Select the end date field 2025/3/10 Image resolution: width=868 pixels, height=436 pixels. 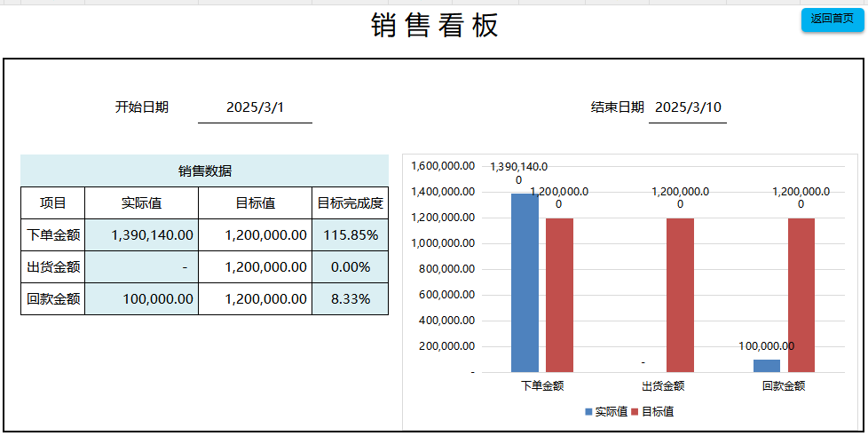688,107
